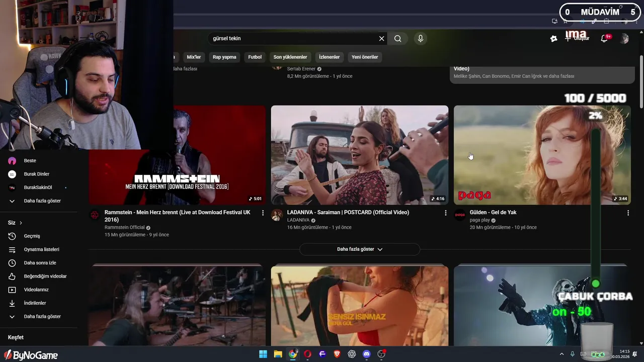Screen dimensions: 644x362
Task: Open the Windows Start button
Action: pos(263,354)
